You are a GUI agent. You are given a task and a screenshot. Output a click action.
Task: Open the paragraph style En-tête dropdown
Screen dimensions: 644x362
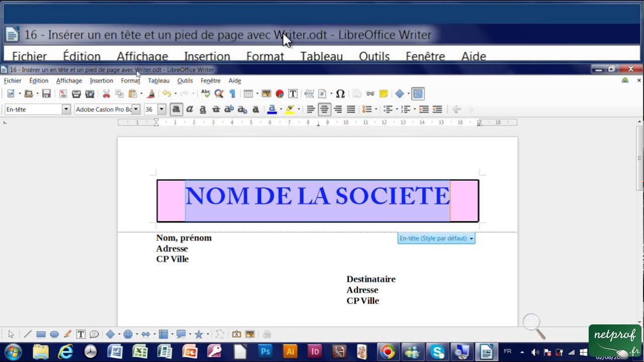pos(66,109)
